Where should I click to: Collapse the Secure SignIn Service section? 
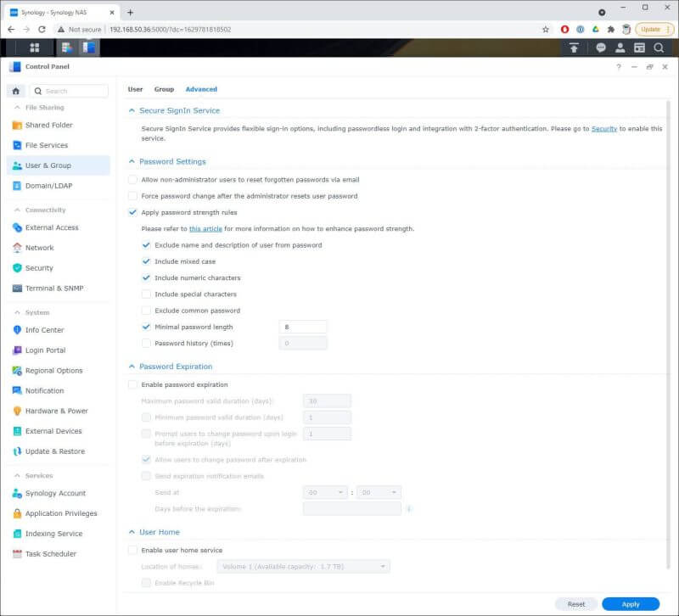click(131, 110)
